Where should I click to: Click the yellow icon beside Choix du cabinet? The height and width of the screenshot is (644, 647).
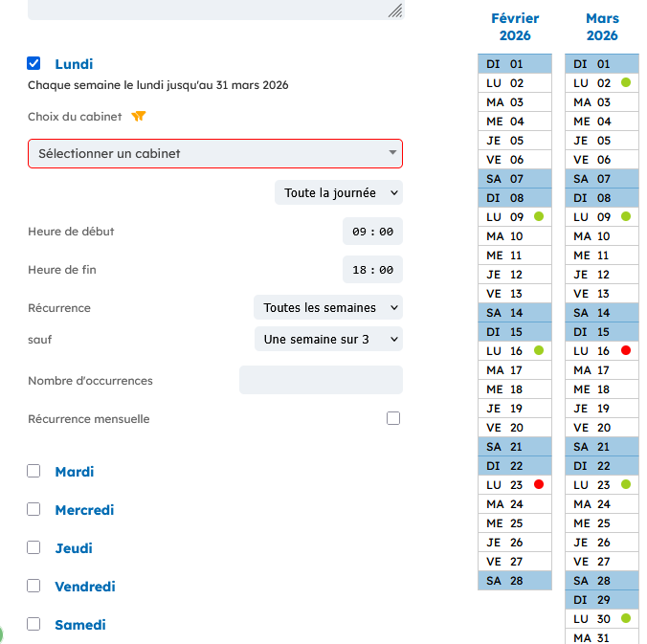click(139, 117)
